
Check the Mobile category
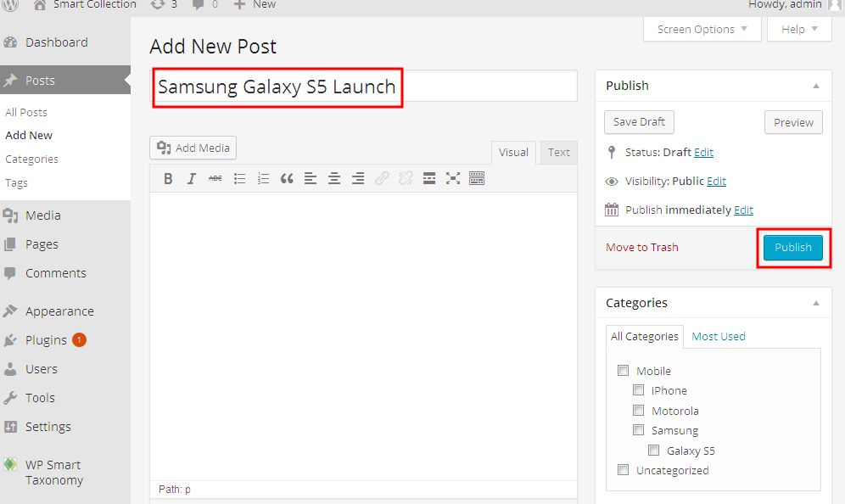(x=624, y=370)
